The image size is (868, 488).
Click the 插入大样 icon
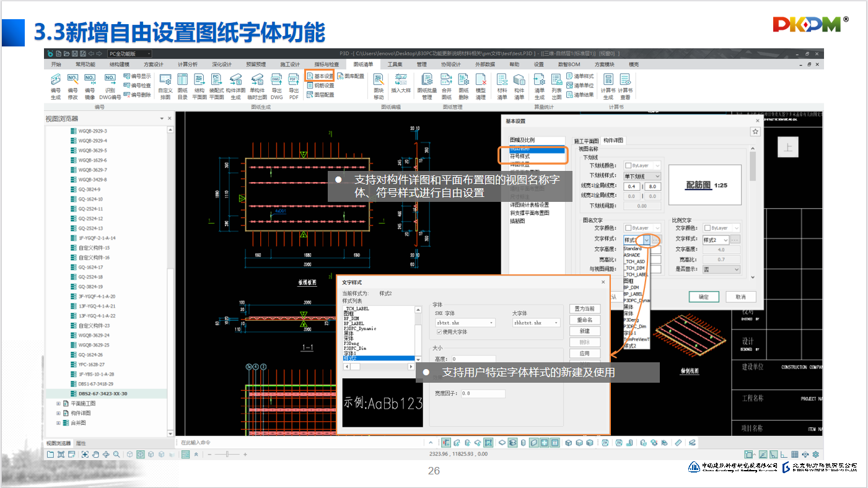pos(401,83)
